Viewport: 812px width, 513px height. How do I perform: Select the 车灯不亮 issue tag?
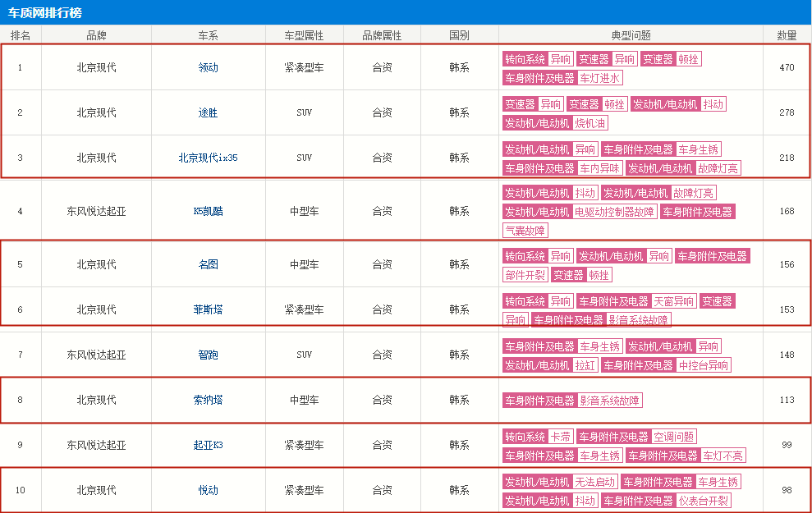coord(723,456)
